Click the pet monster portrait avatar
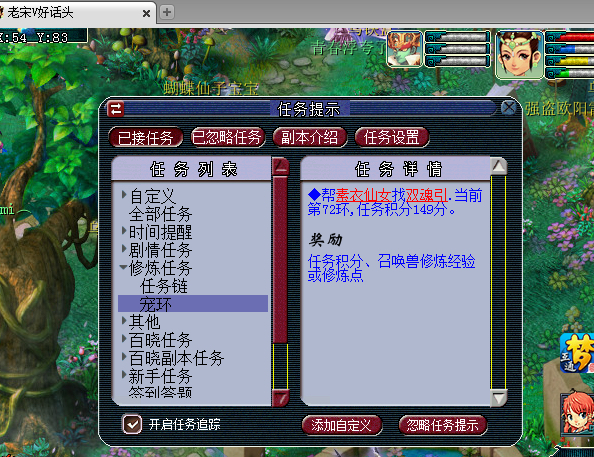Screen dimensions: 594x457 (404, 49)
